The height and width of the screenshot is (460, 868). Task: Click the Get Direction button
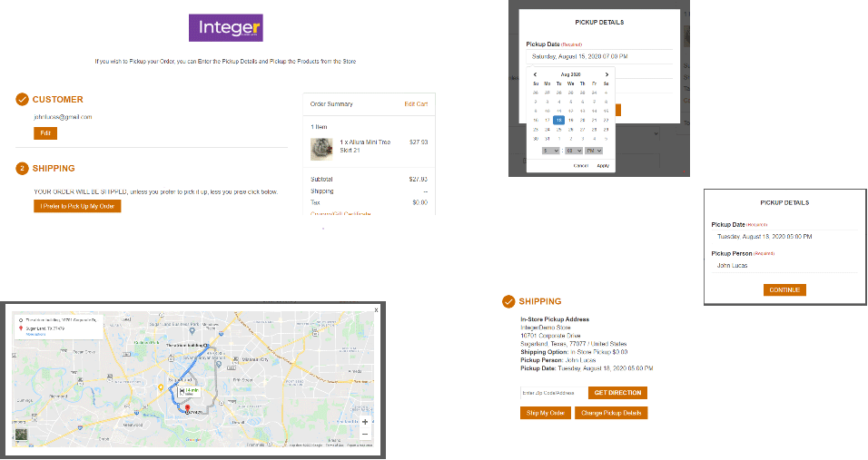pos(617,393)
